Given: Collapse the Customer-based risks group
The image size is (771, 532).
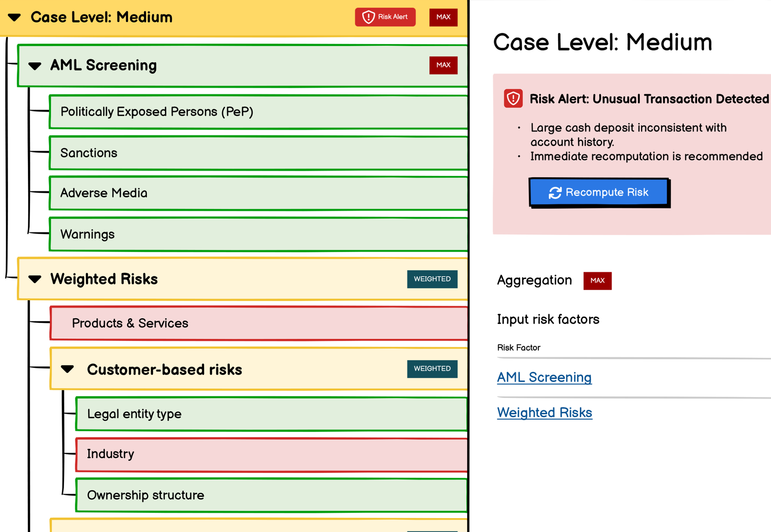Looking at the screenshot, I should [68, 369].
